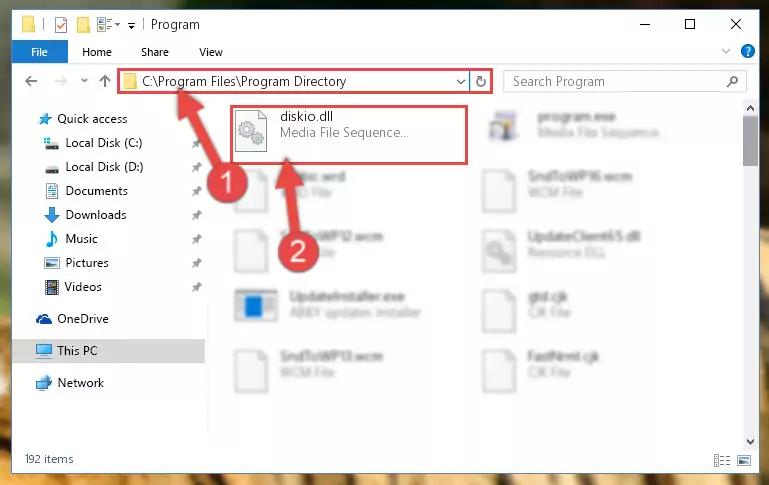Click the pin icon next to Downloads
The image size is (769, 485).
tap(197, 215)
